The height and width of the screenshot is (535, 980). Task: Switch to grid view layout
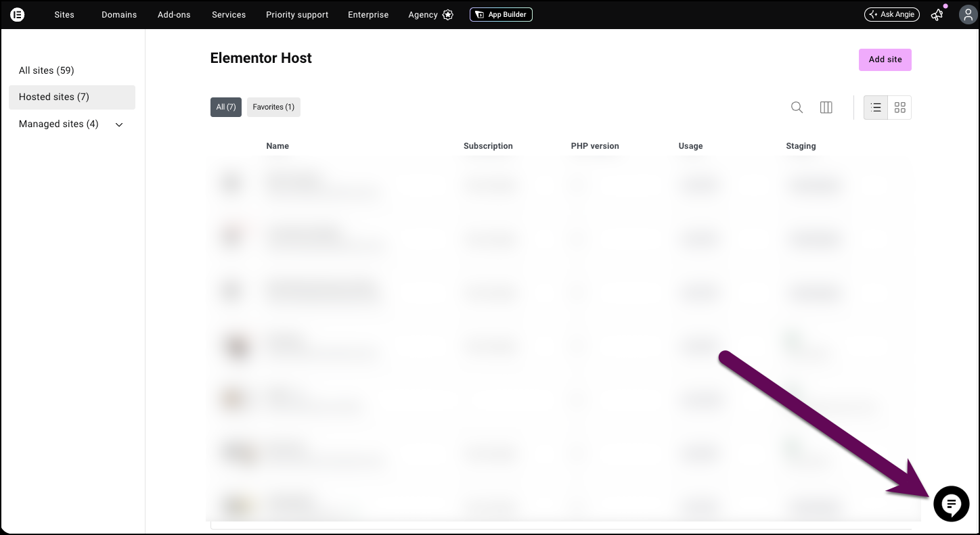900,108
